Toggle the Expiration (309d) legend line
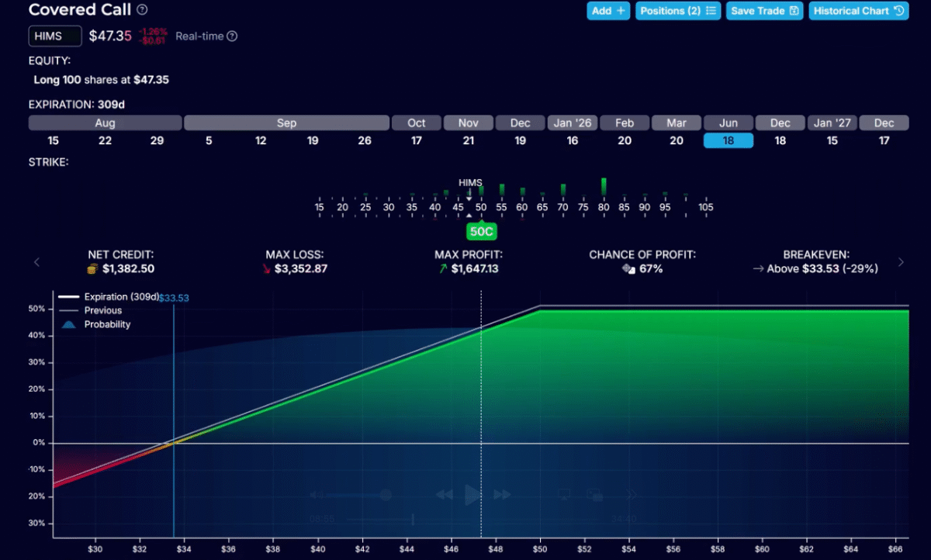The height and width of the screenshot is (560, 931). coord(120,296)
